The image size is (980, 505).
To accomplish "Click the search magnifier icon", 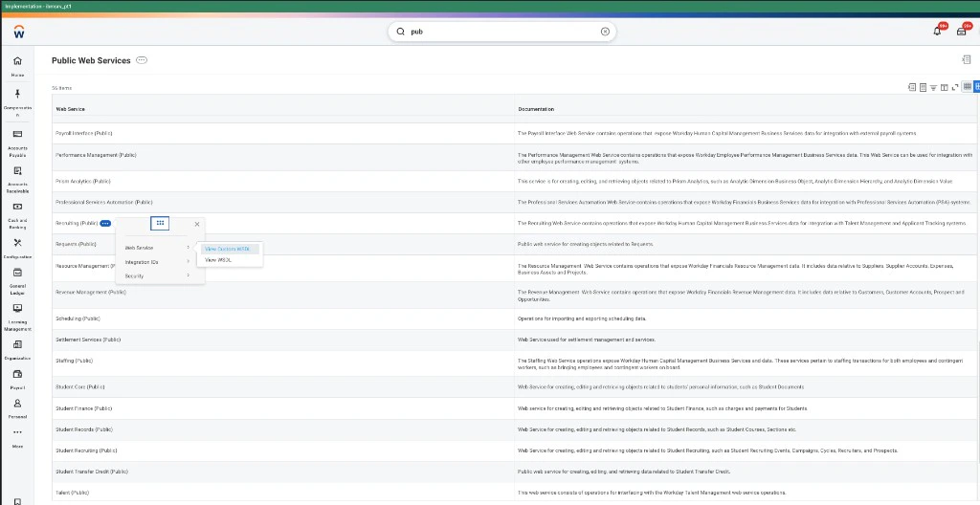I will tap(401, 32).
